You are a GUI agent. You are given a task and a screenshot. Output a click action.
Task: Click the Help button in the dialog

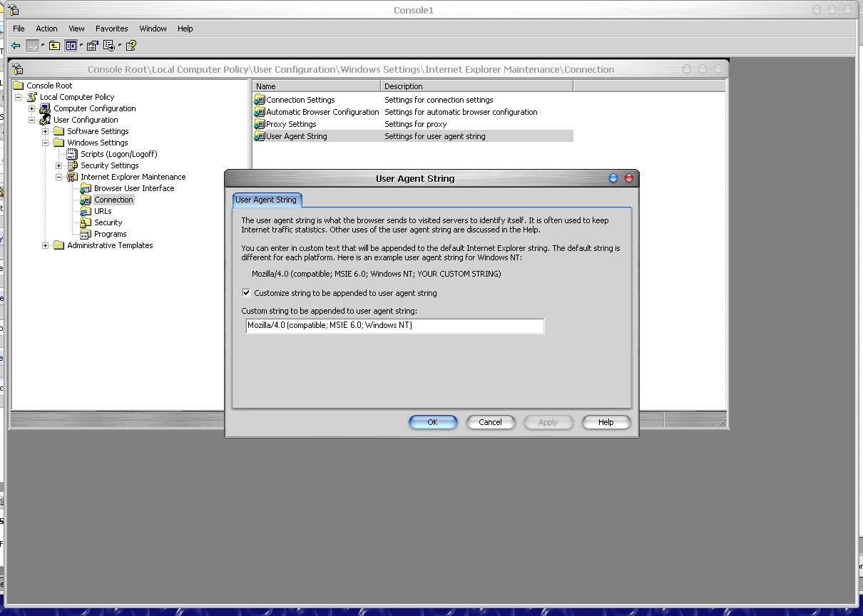click(x=606, y=422)
